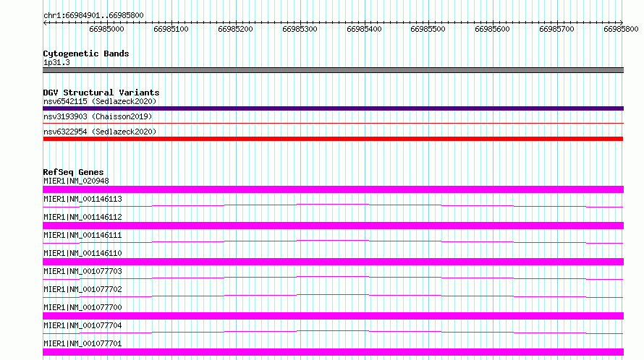The height and width of the screenshot is (360, 644).
Task: Click ruler position 66985500
Action: click(428, 29)
